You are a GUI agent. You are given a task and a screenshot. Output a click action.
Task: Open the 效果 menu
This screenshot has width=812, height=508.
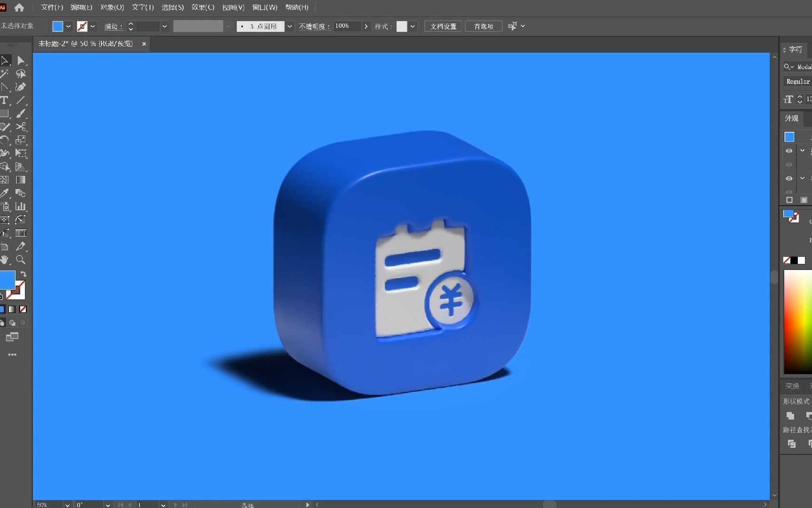[203, 8]
